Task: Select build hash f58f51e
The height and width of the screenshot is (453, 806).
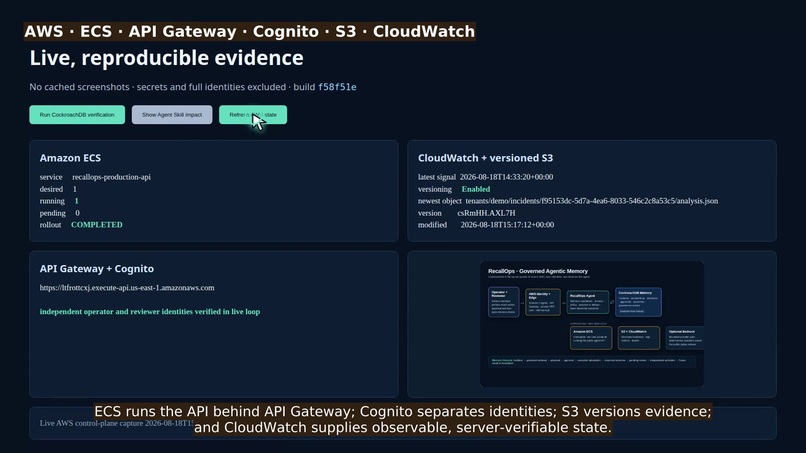Action: pyautogui.click(x=337, y=87)
